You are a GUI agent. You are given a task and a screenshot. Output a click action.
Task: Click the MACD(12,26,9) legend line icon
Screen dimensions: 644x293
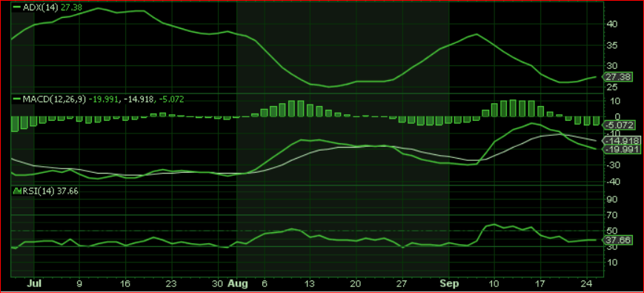pyautogui.click(x=16, y=99)
